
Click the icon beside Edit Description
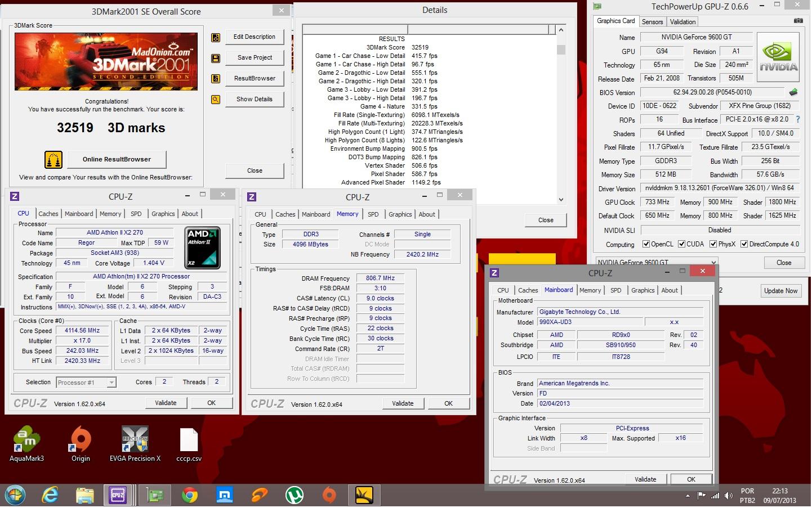pos(216,37)
